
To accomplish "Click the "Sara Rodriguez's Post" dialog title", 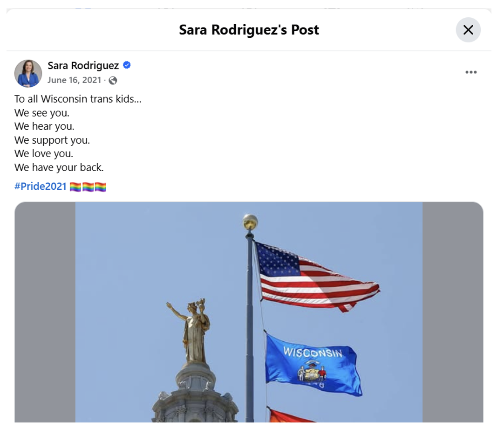I will pyautogui.click(x=249, y=30).
